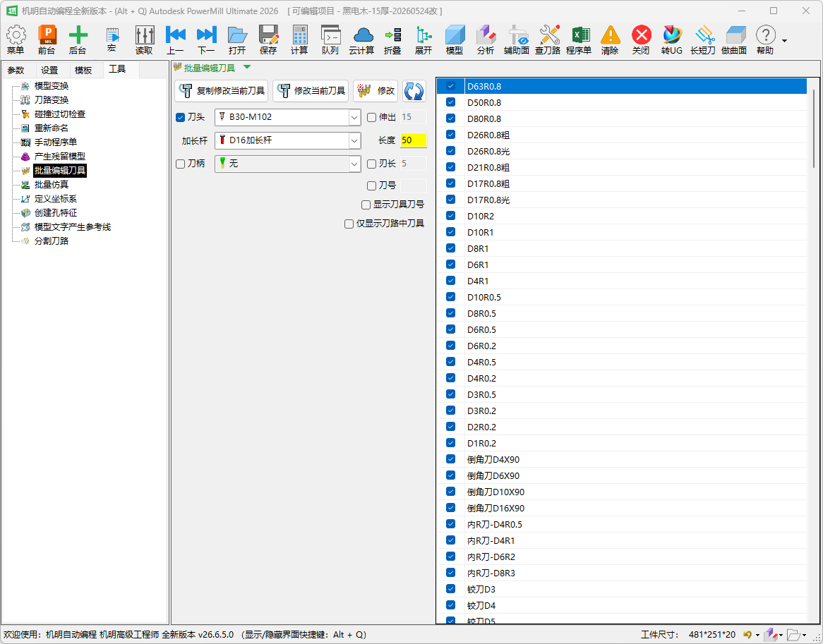Open the 刀头 B30-M102 dropdown
The width and height of the screenshot is (823, 644).
(354, 118)
